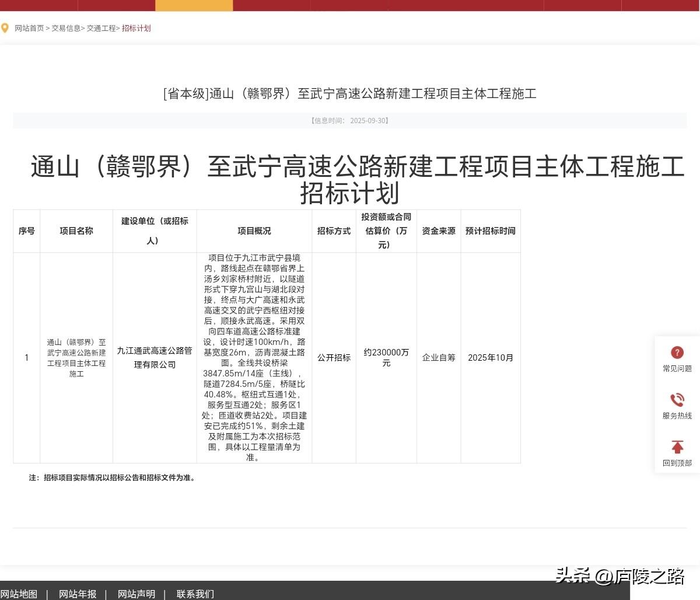Screen dimensions: 700x600
Task: Open 联系我们 footer link
Action: (195, 594)
